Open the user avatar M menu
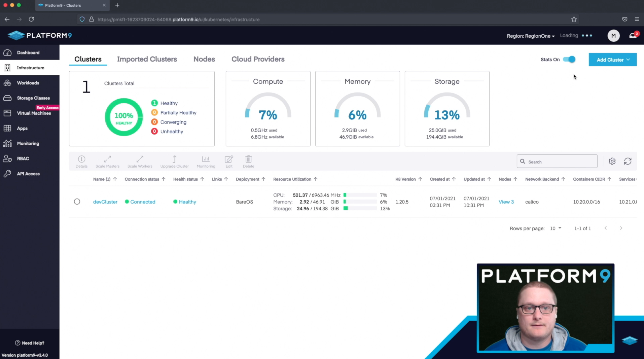 613,35
